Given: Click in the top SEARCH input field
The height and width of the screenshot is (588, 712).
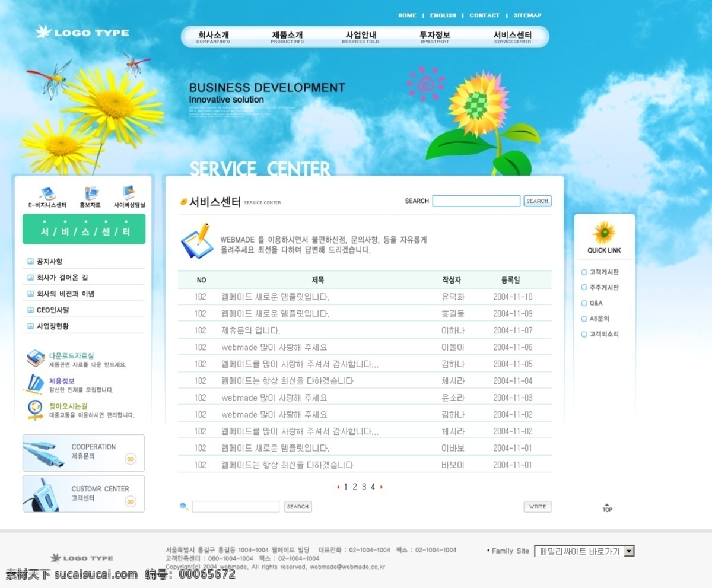Looking at the screenshot, I should coord(476,201).
